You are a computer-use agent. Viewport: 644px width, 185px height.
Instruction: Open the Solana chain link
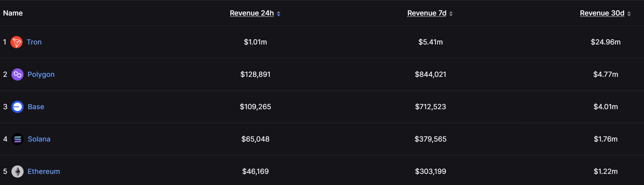39,139
